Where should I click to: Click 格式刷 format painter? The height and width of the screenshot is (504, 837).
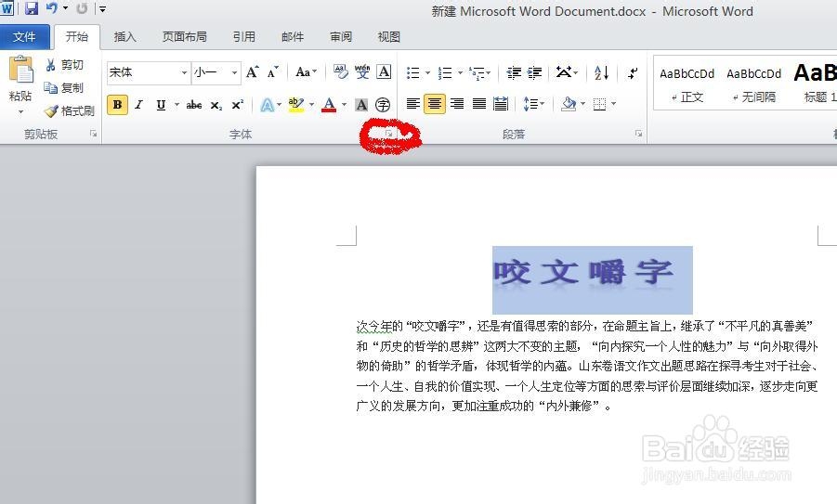[x=70, y=111]
